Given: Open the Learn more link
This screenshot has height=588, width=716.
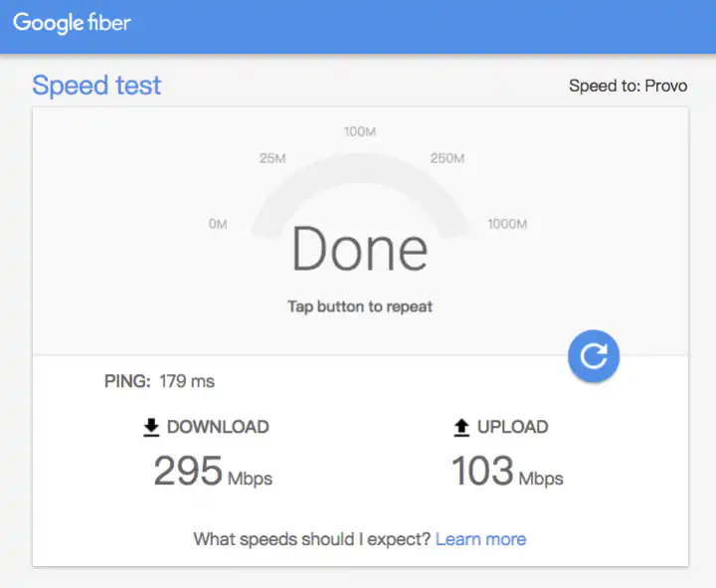Looking at the screenshot, I should click(x=480, y=538).
